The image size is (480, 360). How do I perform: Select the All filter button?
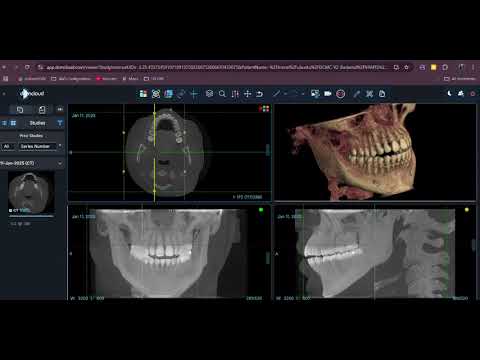[x=7, y=146]
